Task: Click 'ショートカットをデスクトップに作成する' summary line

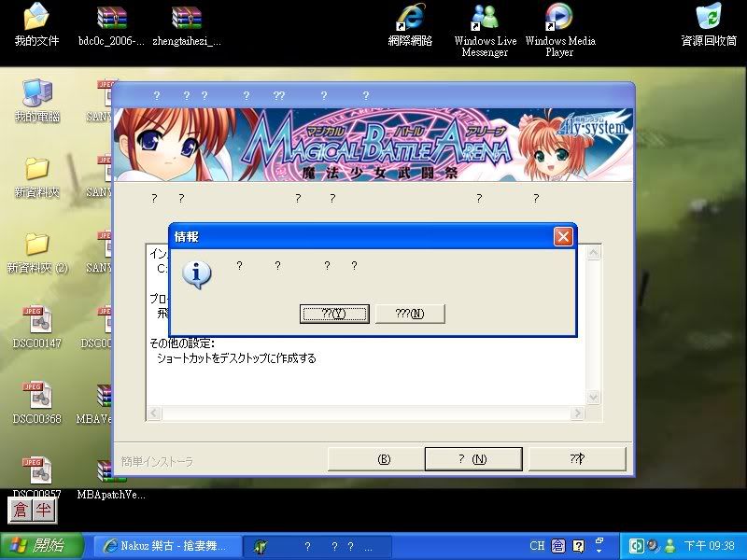Action: coord(236,358)
